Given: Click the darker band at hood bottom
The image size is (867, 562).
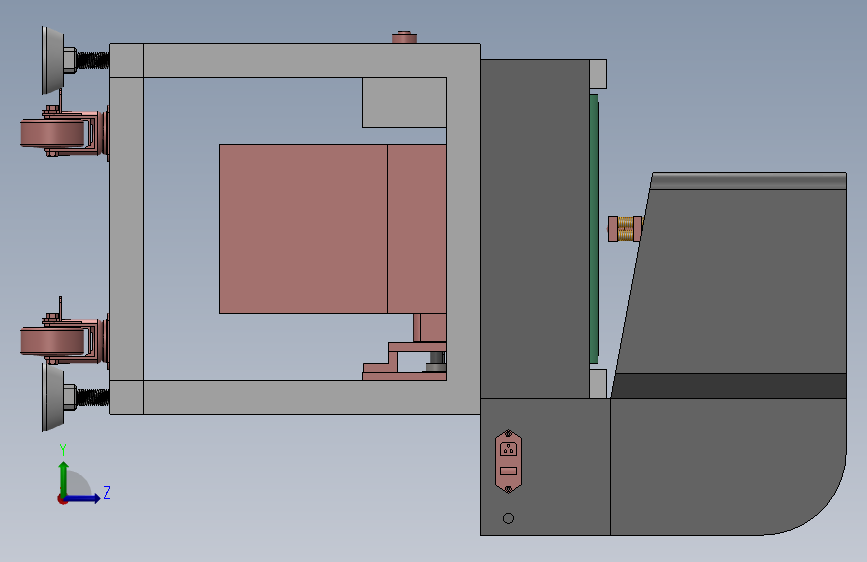Looking at the screenshot, I should 730,386.
